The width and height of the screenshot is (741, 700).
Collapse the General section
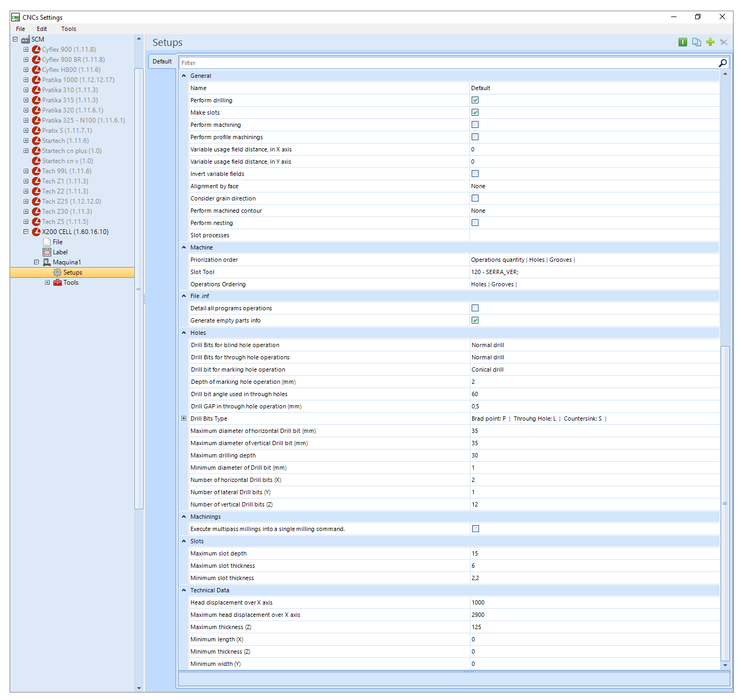tap(184, 76)
